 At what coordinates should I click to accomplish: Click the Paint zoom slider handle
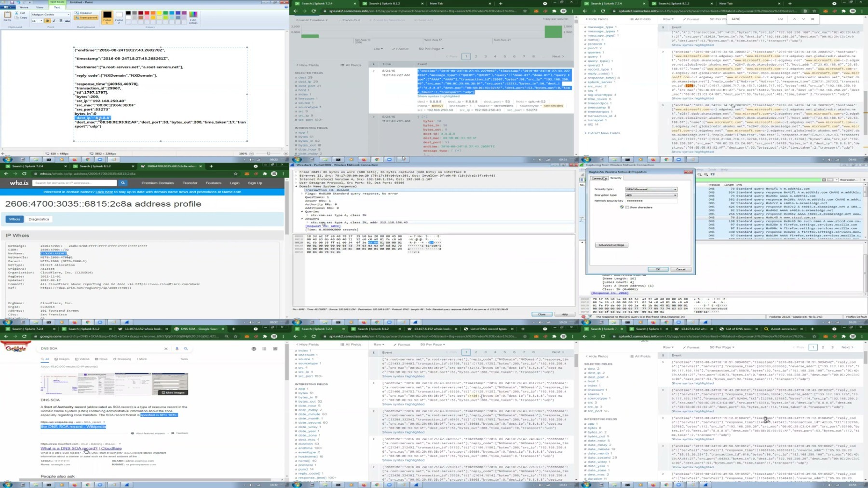point(269,153)
